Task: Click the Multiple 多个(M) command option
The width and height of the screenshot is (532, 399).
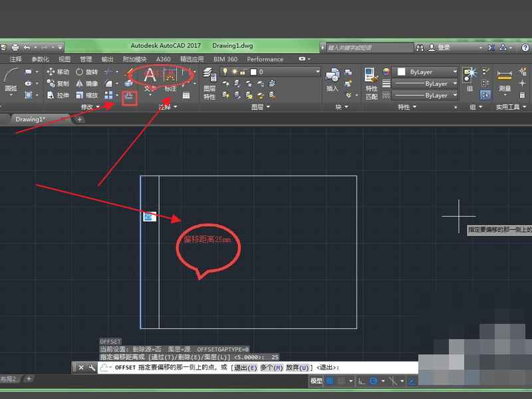Action: click(271, 368)
